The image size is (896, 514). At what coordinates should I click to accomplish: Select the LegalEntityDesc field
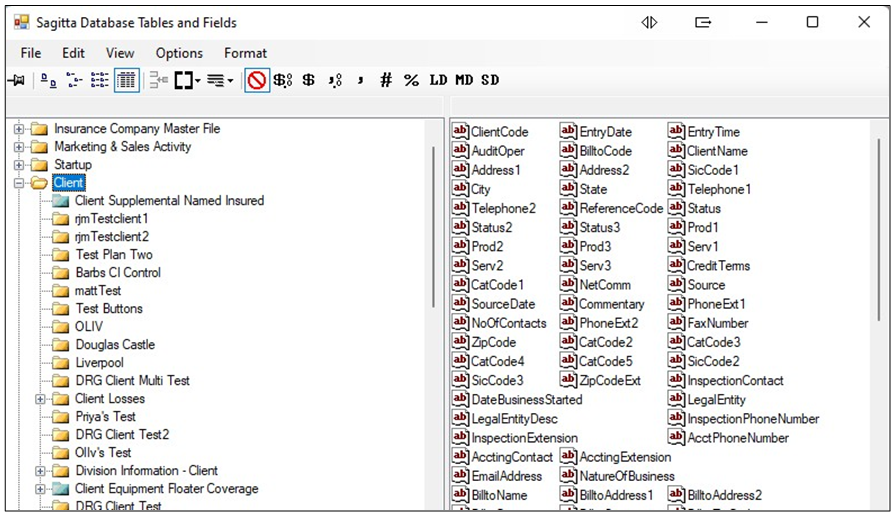point(514,419)
